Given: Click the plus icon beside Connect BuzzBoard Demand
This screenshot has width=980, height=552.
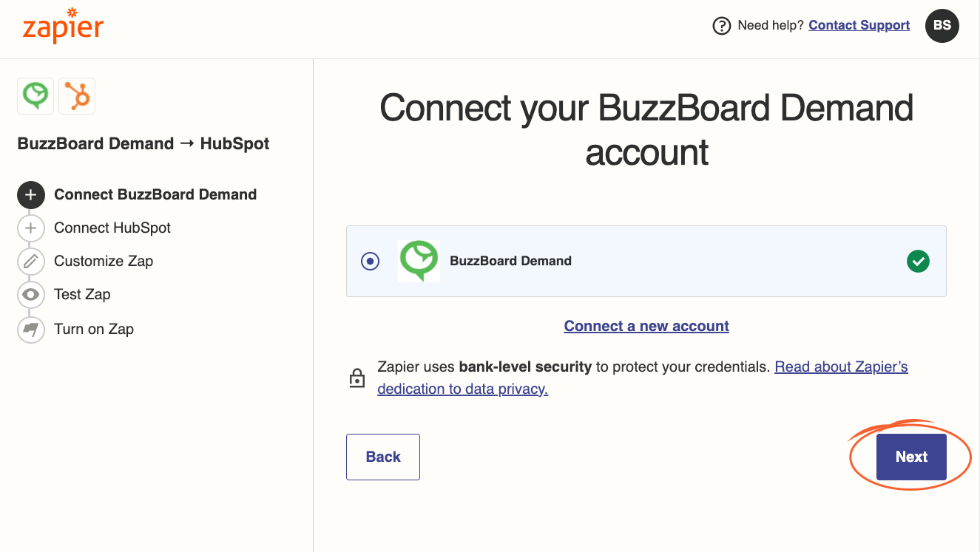Looking at the screenshot, I should [30, 195].
